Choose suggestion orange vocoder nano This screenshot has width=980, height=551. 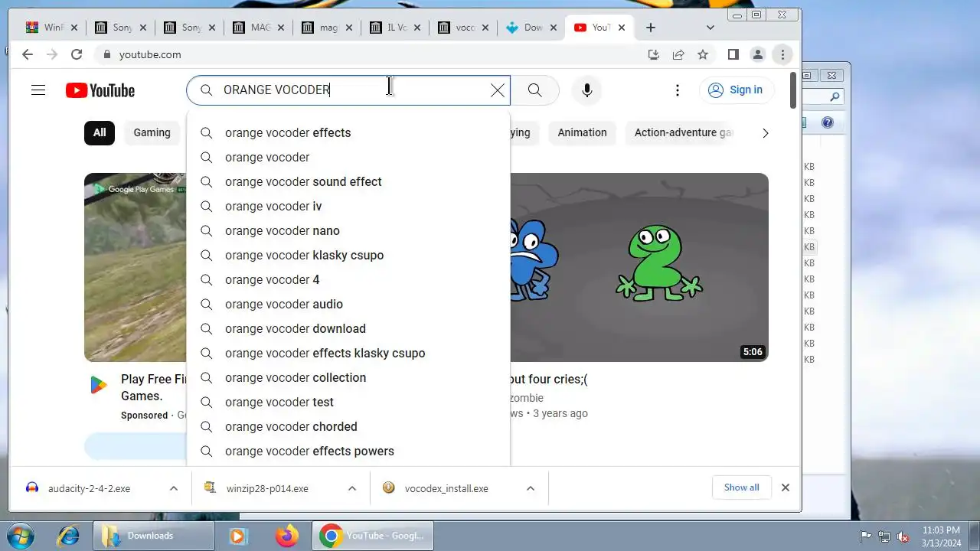pyautogui.click(x=348, y=230)
